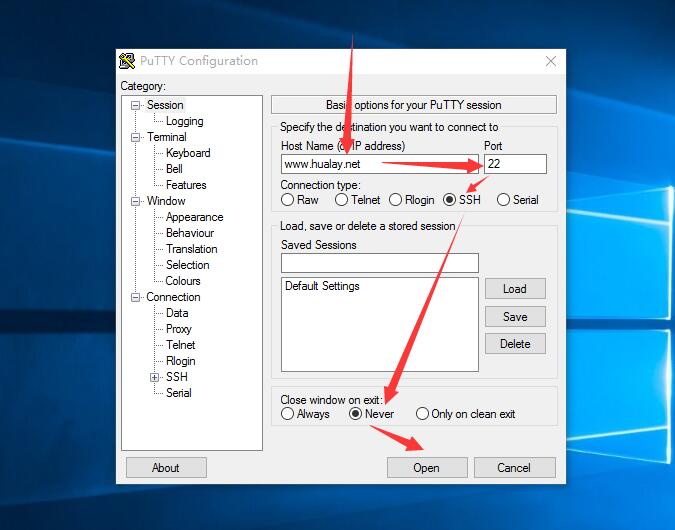Open the SSH category in tree

click(x=176, y=377)
